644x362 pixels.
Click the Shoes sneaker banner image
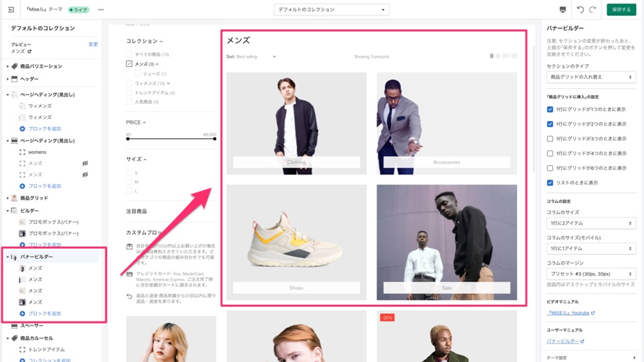[x=296, y=242]
